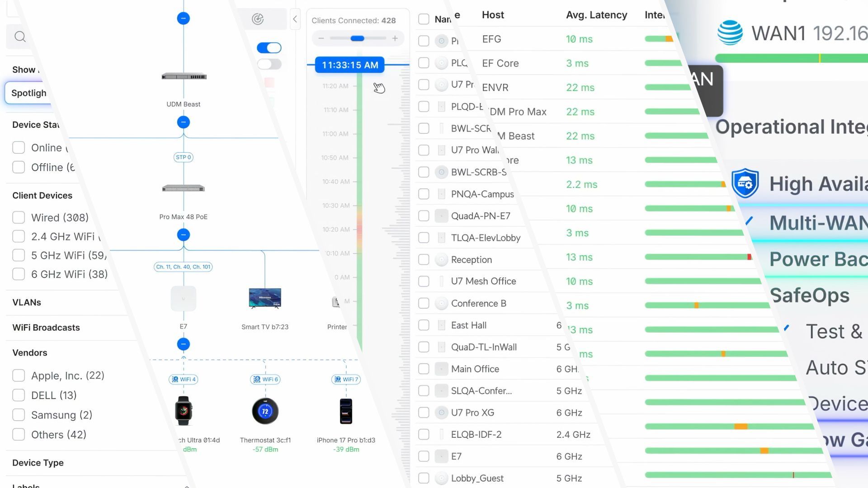The height and width of the screenshot is (488, 868).
Task: Click the Lobby_Guest row device icon
Action: tap(441, 478)
